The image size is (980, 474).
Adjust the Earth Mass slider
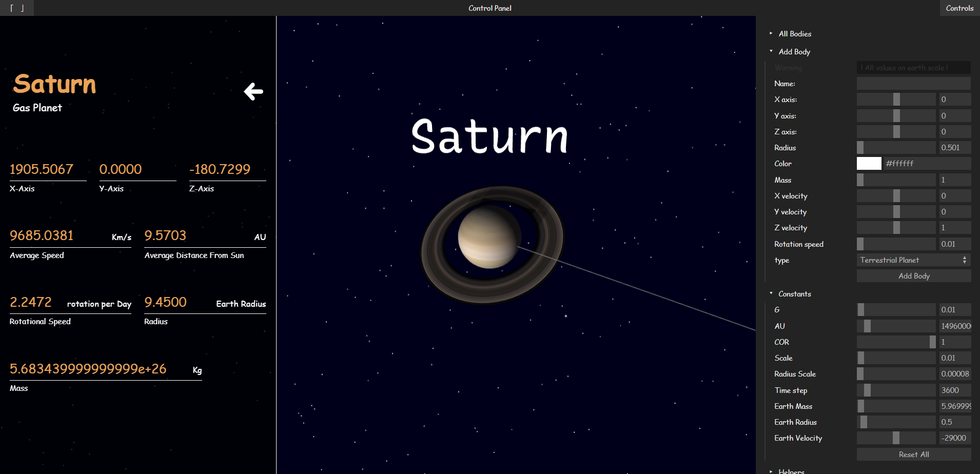tap(896, 406)
